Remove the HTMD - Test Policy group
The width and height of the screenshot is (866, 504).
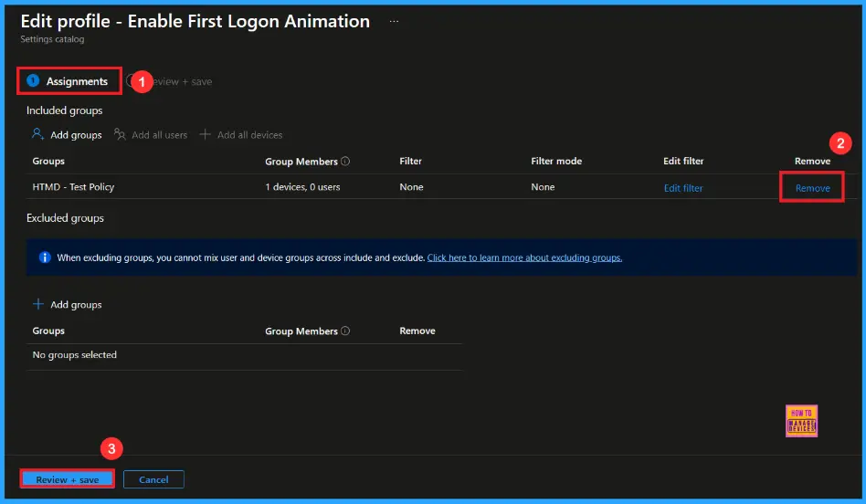tap(812, 188)
